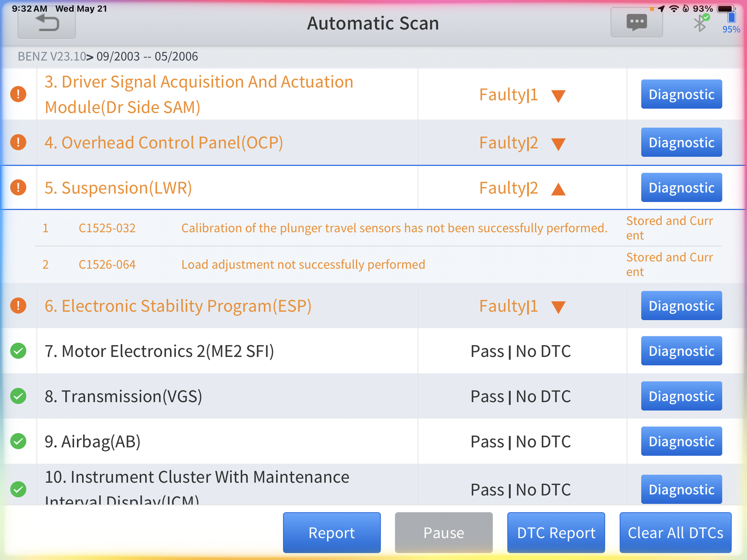This screenshot has height=560, width=747.
Task: Tap the VCI battery 95% indicator
Action: (x=731, y=23)
